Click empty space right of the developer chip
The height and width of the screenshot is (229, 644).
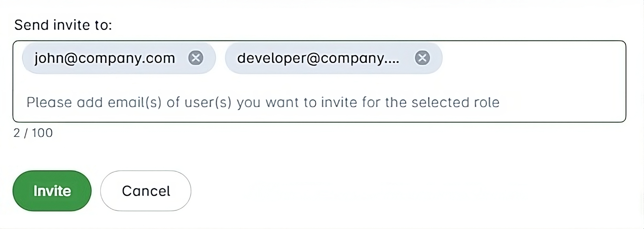pyautogui.click(x=533, y=58)
